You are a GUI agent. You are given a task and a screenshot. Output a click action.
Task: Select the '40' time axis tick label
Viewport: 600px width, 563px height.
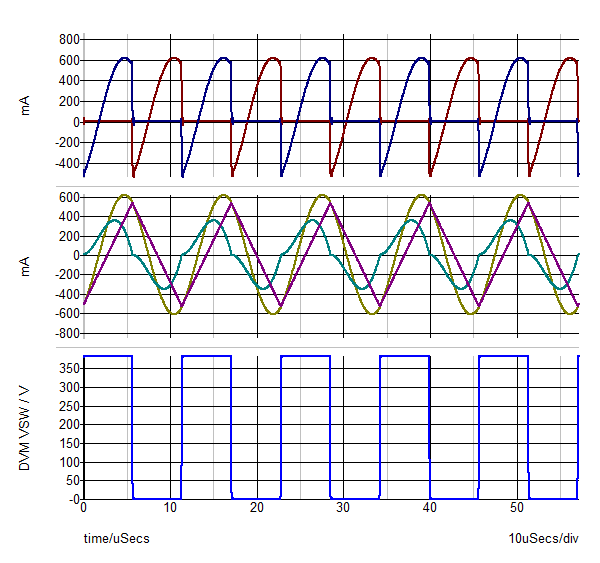430,509
